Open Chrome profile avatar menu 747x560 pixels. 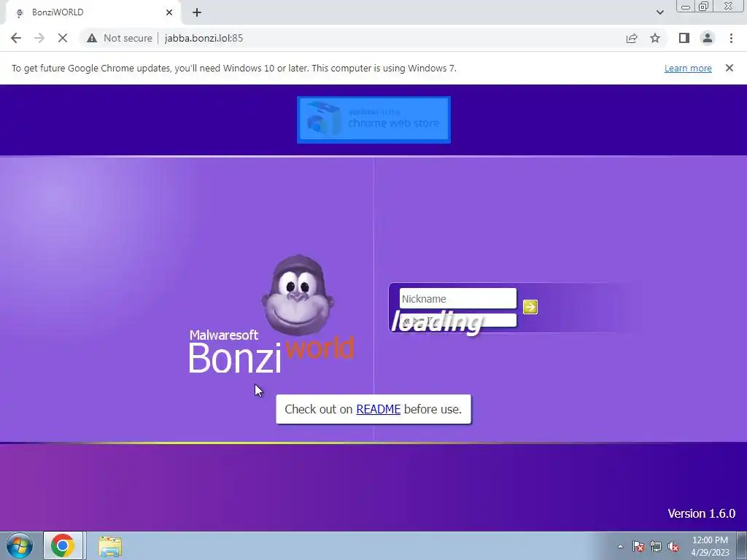(708, 38)
